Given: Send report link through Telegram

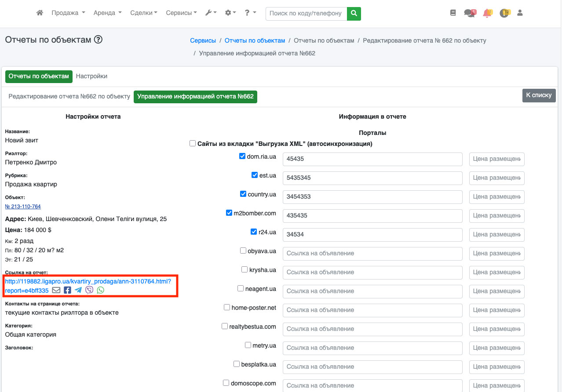Looking at the screenshot, I should tap(78, 290).
